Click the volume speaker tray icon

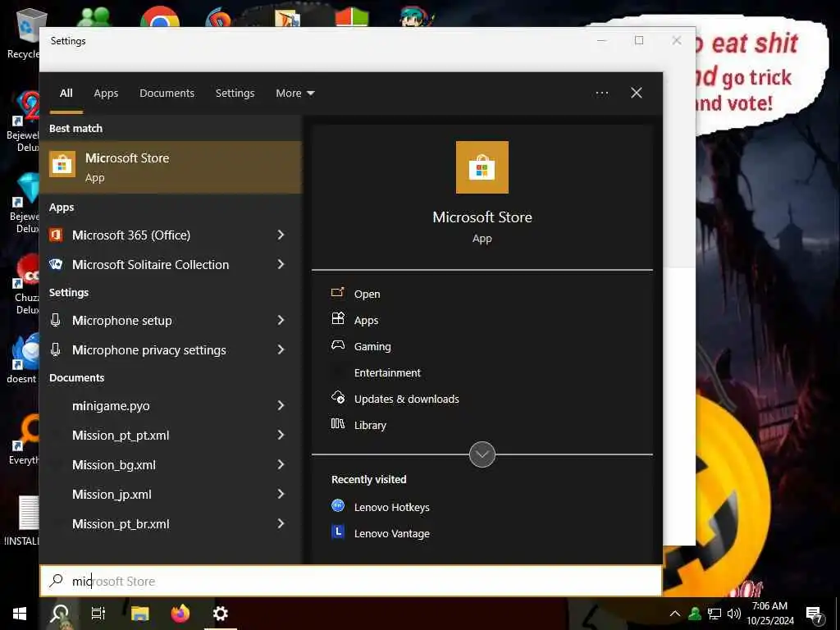pos(734,614)
